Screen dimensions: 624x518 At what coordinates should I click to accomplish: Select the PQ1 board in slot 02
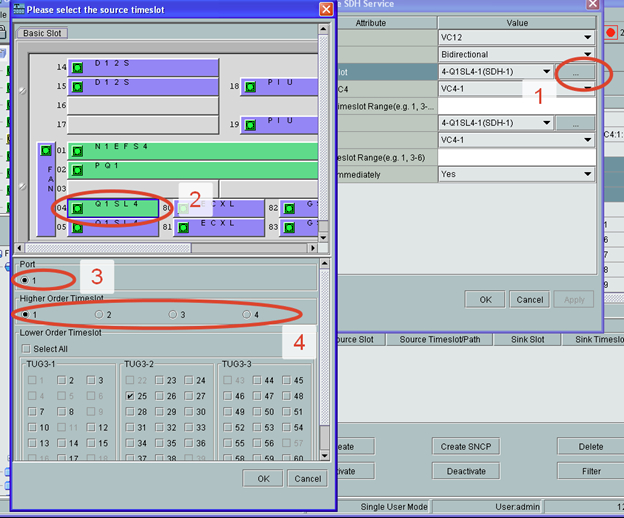coord(193,170)
